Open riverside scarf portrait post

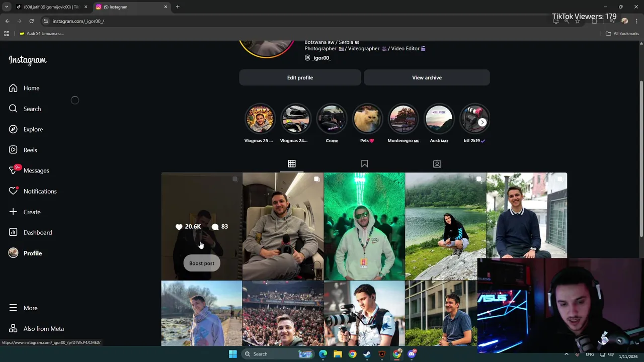(201, 313)
